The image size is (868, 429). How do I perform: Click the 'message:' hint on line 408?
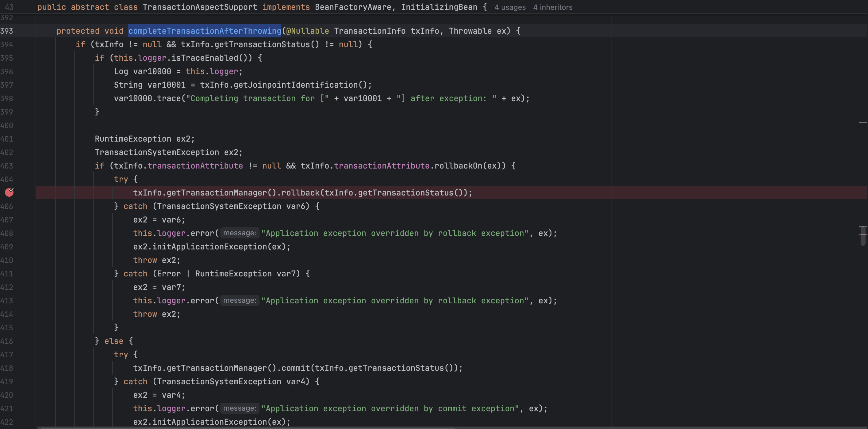239,233
